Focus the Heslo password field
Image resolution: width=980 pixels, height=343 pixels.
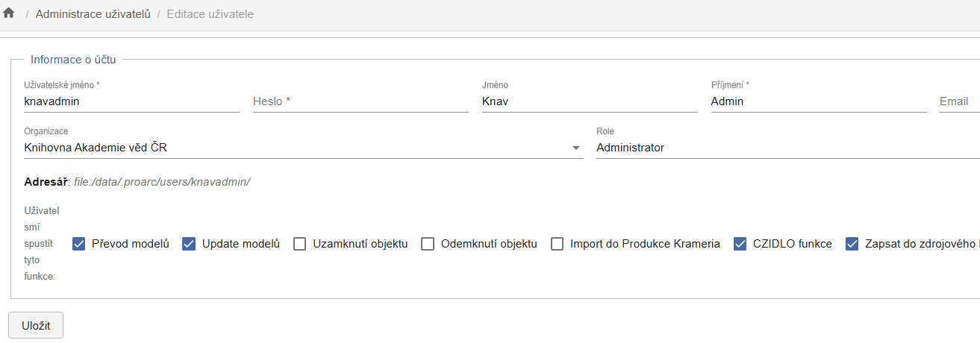pyautogui.click(x=361, y=101)
